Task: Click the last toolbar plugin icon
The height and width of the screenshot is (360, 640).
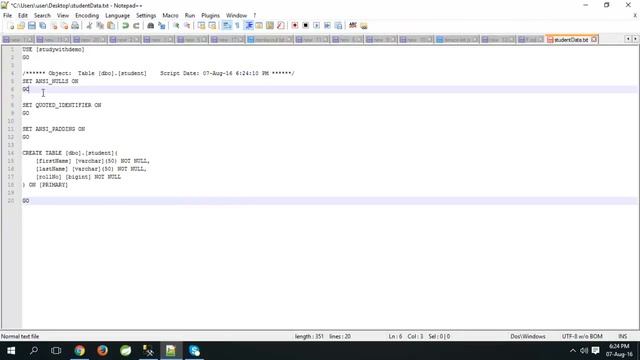Action: coord(364,26)
